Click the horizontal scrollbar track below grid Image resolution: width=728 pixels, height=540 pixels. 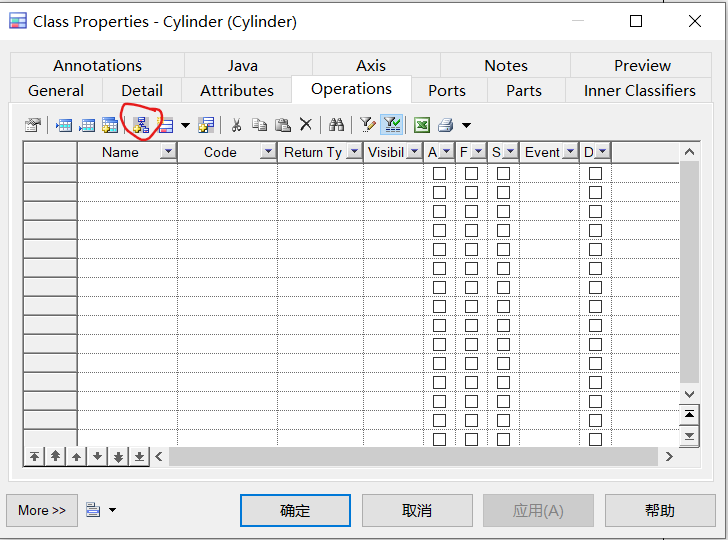[413, 456]
